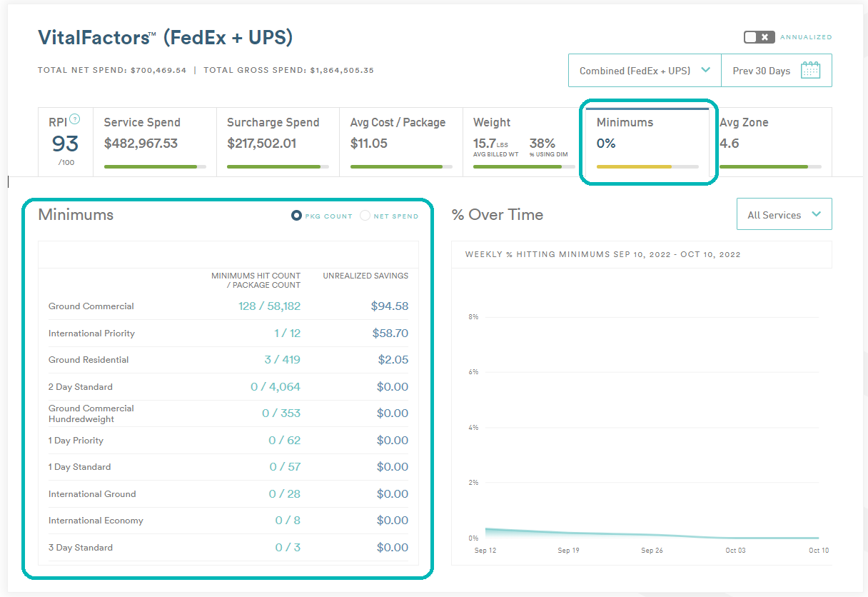This screenshot has height=597, width=868.
Task: Click the Sep 12 point on chart
Action: click(x=486, y=530)
